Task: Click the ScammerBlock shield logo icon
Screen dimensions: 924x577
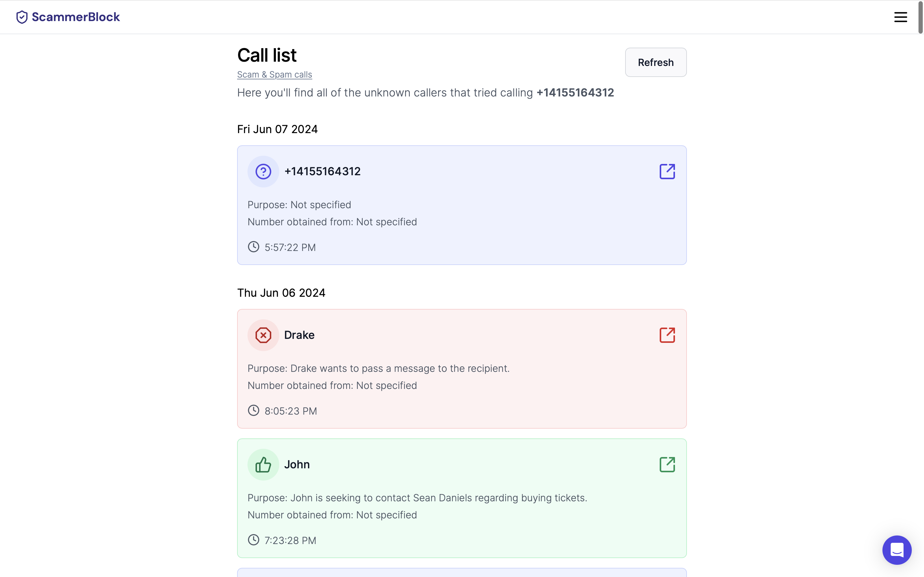Action: click(x=22, y=17)
